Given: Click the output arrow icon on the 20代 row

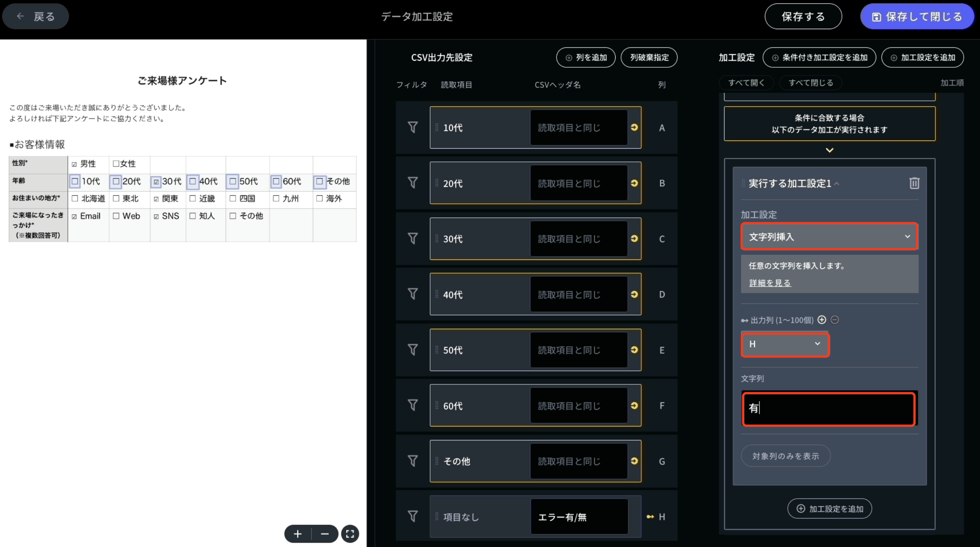Looking at the screenshot, I should click(x=634, y=183).
